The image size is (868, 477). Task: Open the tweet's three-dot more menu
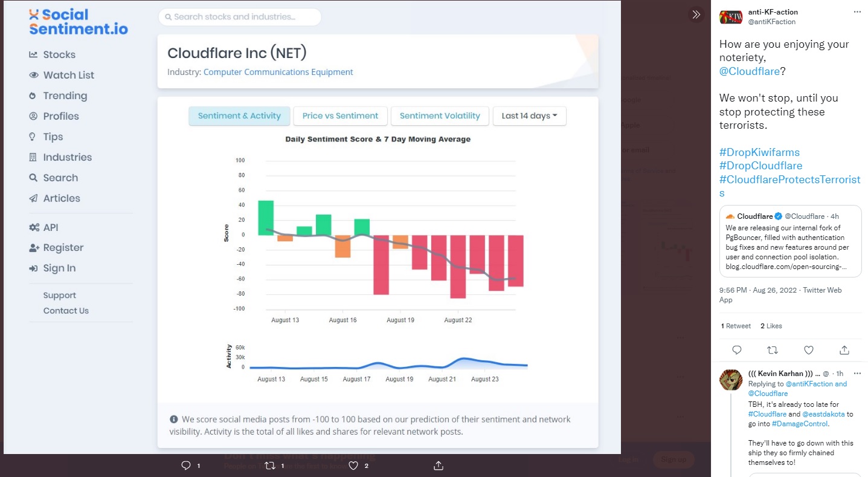pyautogui.click(x=857, y=12)
